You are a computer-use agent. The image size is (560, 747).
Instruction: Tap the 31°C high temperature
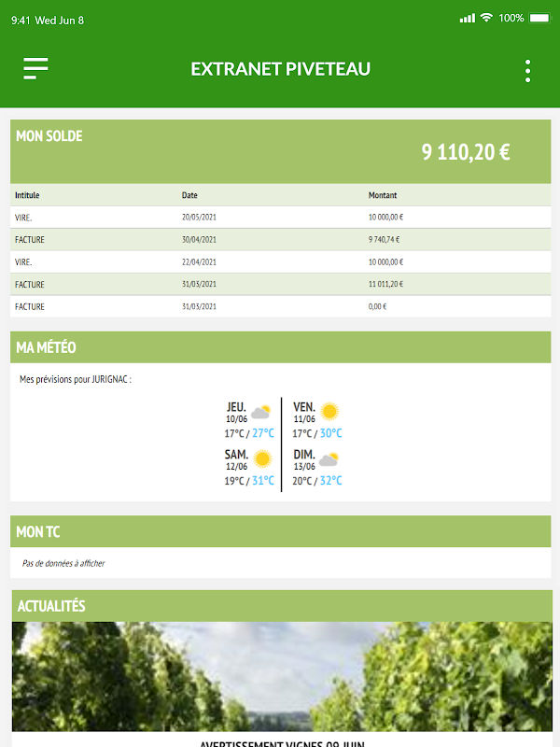tap(263, 480)
